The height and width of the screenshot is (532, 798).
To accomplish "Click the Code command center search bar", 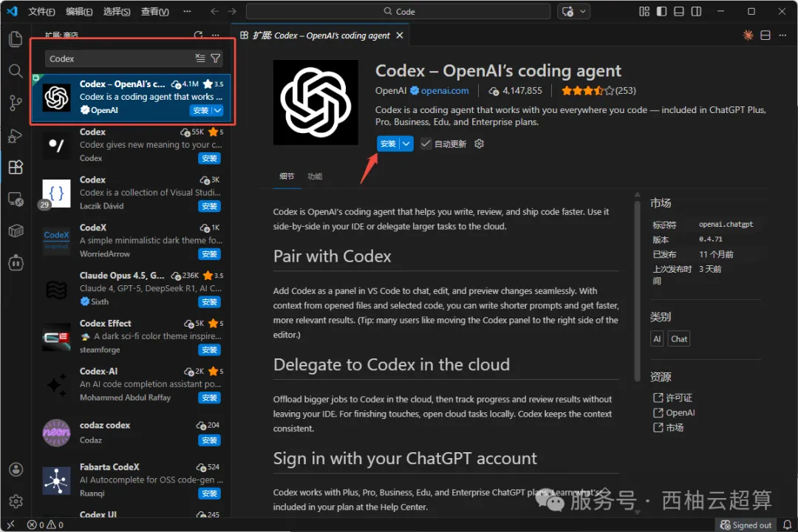I will pos(398,11).
